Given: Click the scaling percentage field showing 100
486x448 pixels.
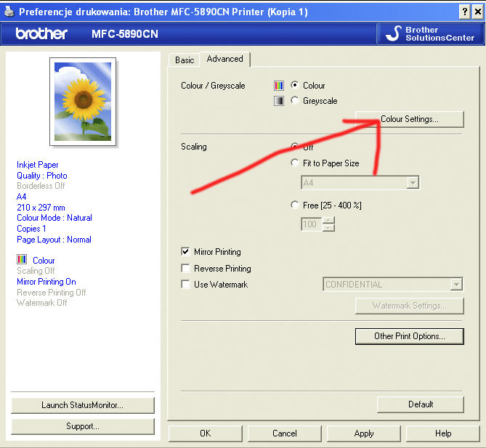Looking at the screenshot, I should [312, 224].
